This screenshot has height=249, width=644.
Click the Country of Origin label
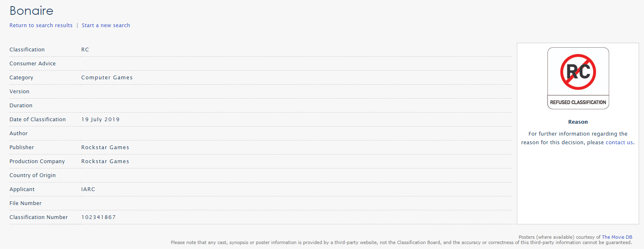coord(32,175)
